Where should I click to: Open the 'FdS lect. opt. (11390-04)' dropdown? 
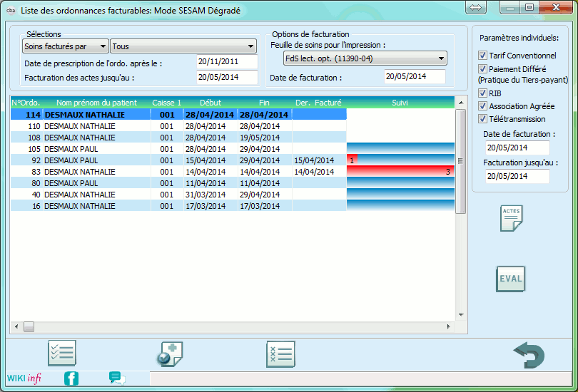point(365,58)
